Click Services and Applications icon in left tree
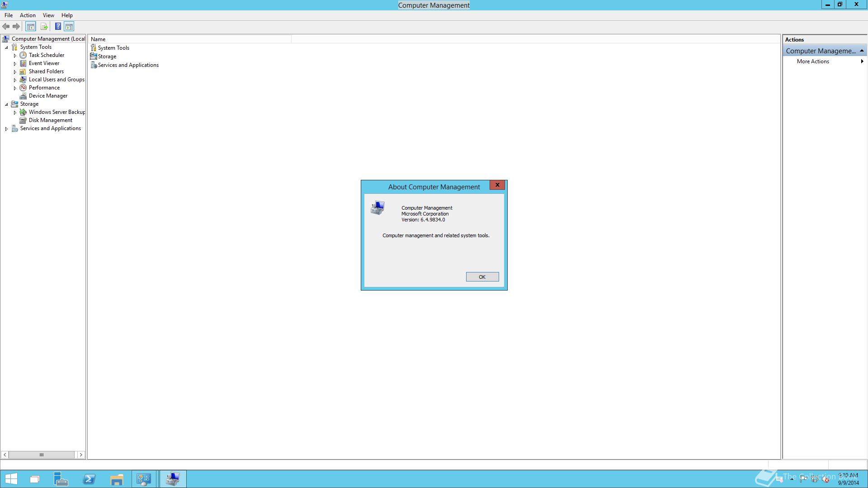The image size is (868, 488). 14,128
